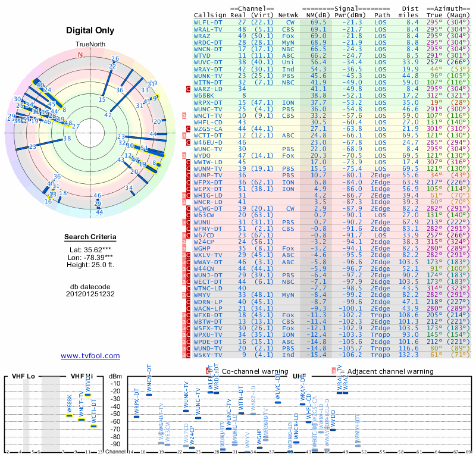Screen dimensions: 476x457
Task: Click the 'VHF Lo' band label
Action: tap(23, 376)
